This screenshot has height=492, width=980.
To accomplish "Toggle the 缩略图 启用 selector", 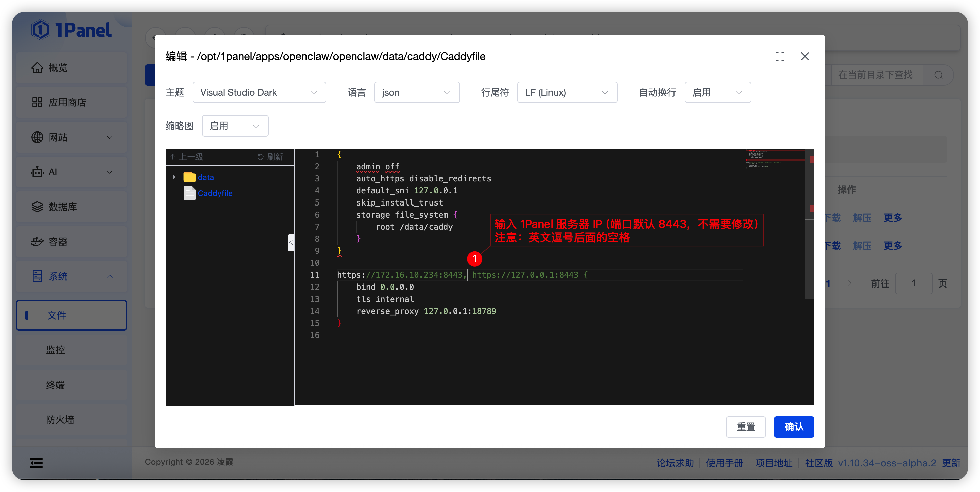I will click(x=235, y=126).
